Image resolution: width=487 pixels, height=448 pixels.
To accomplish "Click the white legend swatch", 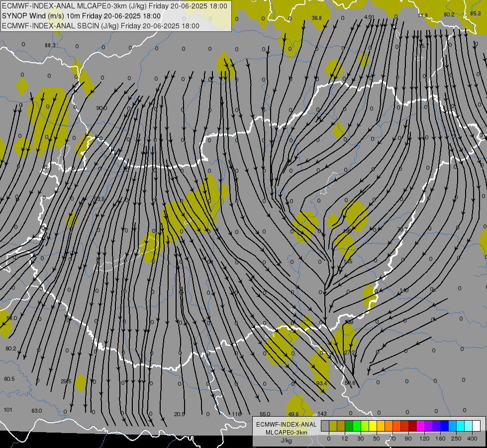I will [x=477, y=426].
